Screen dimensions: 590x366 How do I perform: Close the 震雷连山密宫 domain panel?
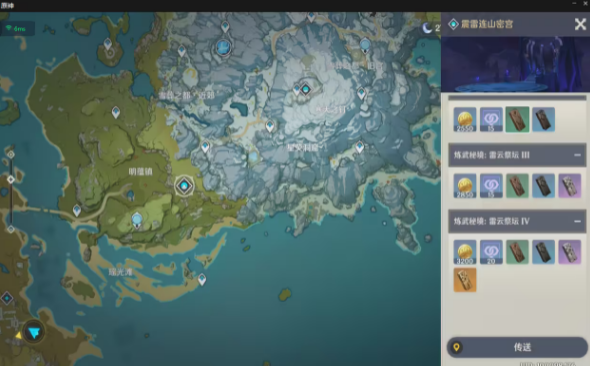580,24
